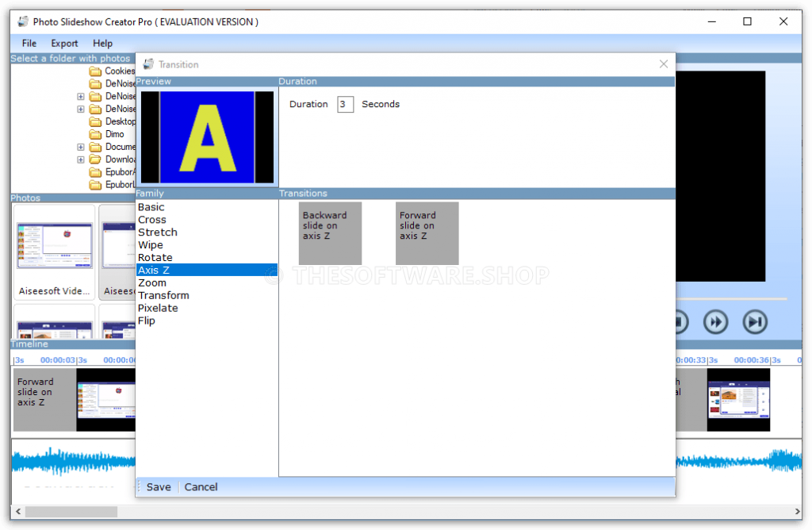Cancel the Transition dialog

[x=201, y=486]
